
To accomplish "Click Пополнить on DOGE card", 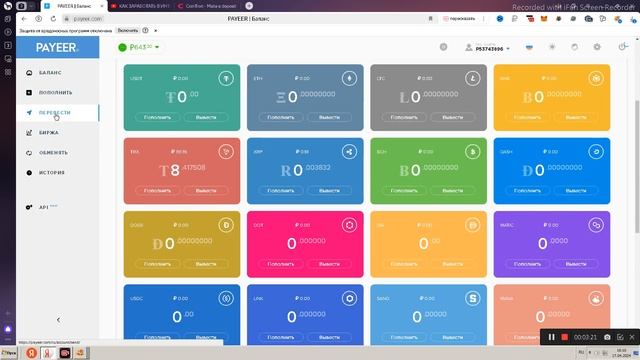I will [158, 264].
